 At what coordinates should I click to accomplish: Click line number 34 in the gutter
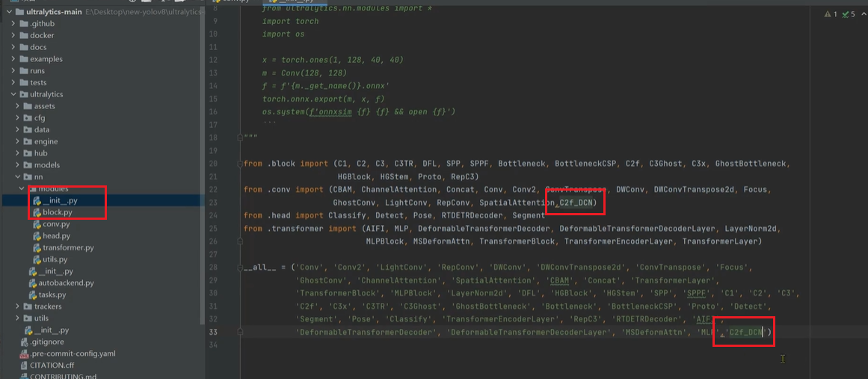coord(214,345)
